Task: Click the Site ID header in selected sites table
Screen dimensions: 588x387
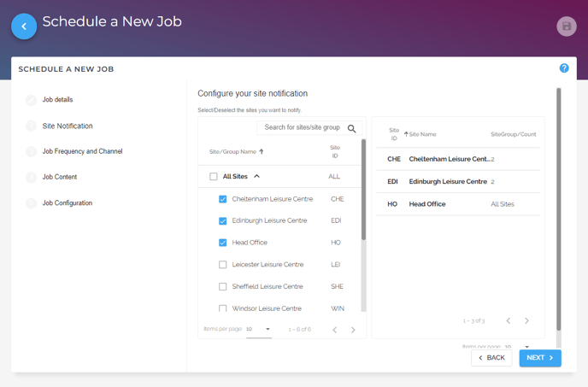Action: [394, 134]
